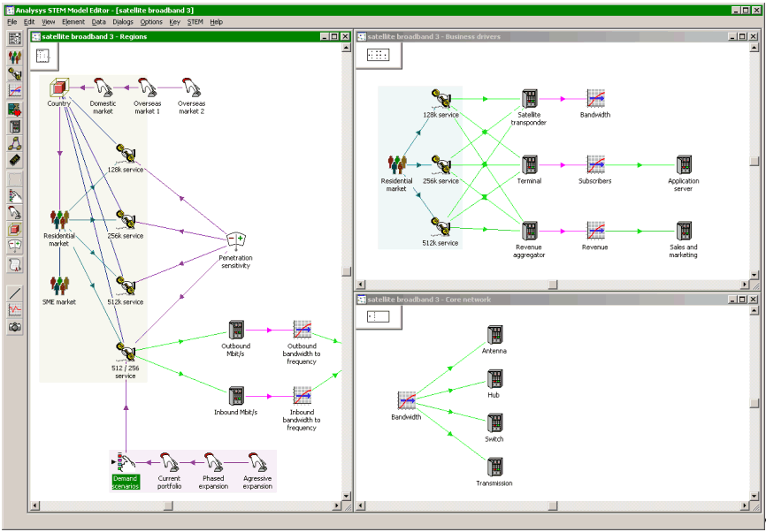
Task: Select the Country cube element
Action: (59, 87)
